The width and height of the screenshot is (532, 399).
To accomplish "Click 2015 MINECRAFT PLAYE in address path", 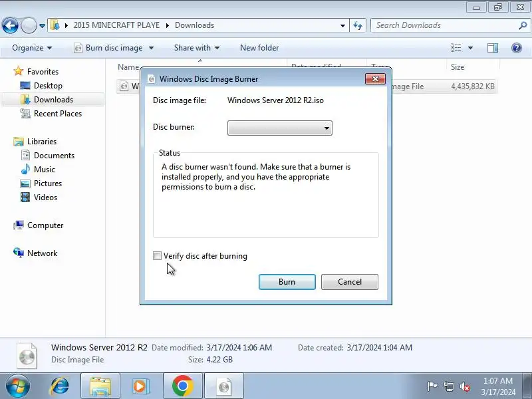I will (x=116, y=25).
